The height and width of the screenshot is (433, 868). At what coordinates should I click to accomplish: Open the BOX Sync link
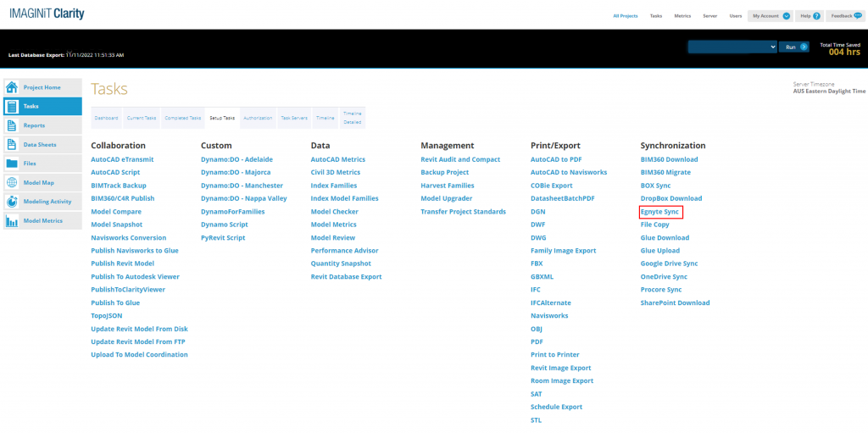(655, 186)
